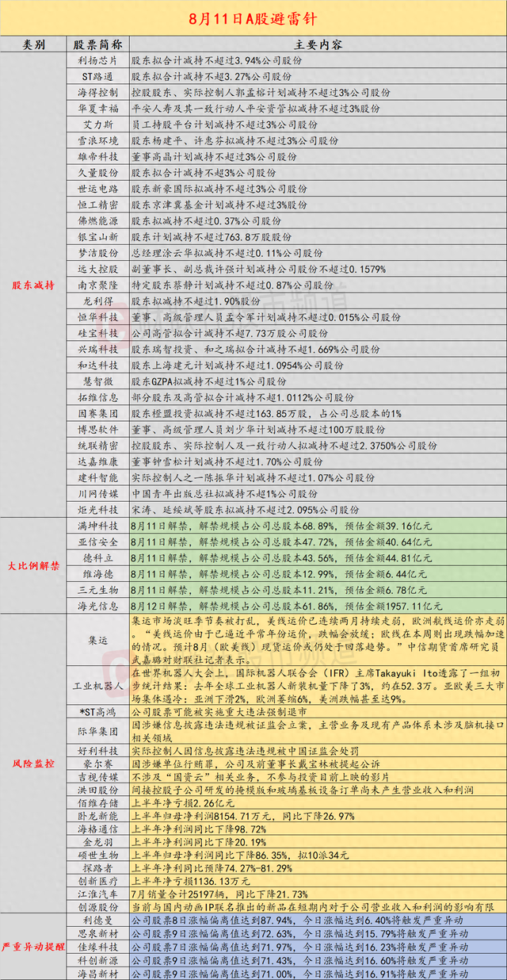The height and width of the screenshot is (980, 507).
Task: Select the category cell "大比例解禁"
Action: pos(34,565)
